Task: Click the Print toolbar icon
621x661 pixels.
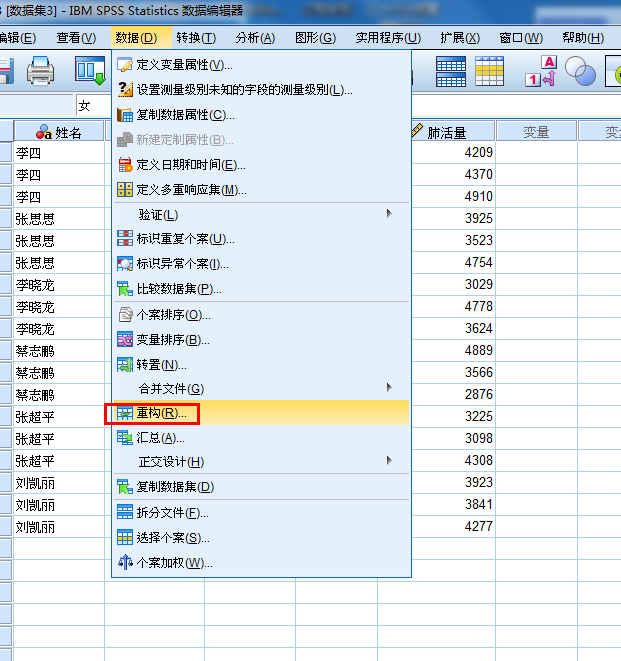Action: click(40, 71)
